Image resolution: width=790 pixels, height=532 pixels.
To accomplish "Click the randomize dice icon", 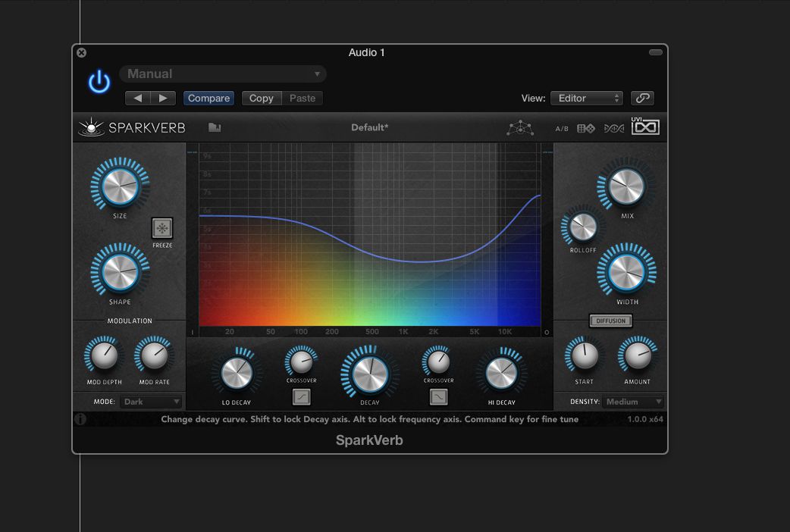I will 586,129.
